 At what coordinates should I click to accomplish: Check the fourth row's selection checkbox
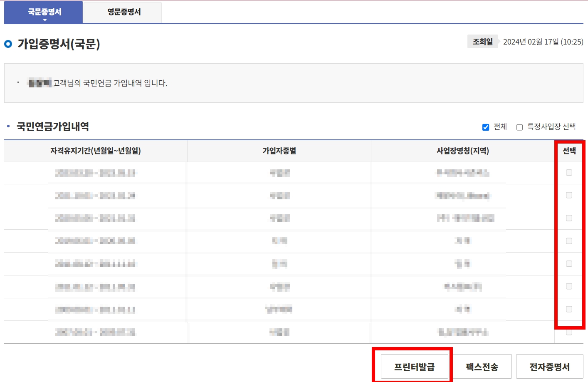click(569, 241)
